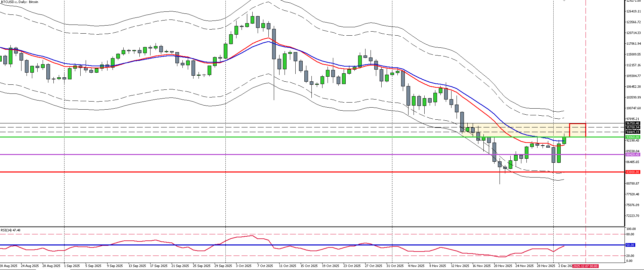Click the red 83800.00 price level label
Screen dimensions: 644x270
click(633, 172)
